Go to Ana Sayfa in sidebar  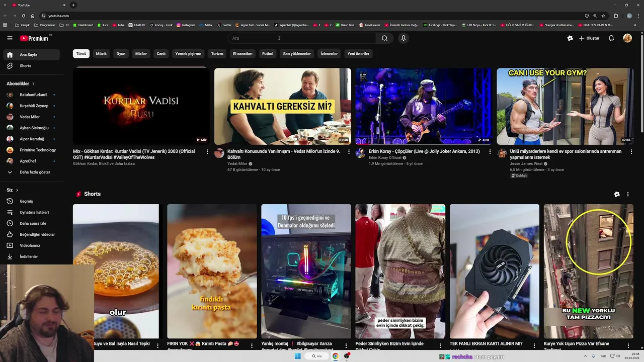point(31,55)
